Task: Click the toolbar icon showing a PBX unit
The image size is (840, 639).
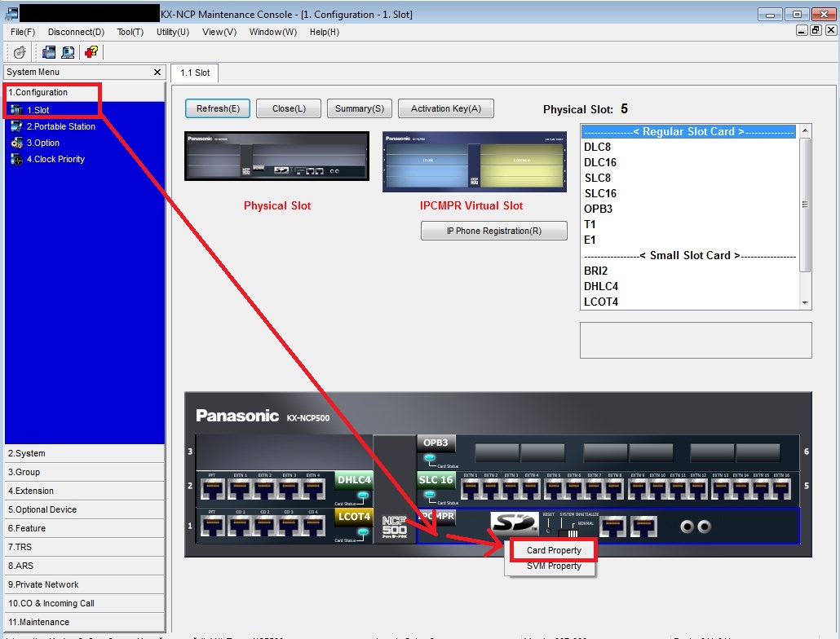Action: [49, 52]
